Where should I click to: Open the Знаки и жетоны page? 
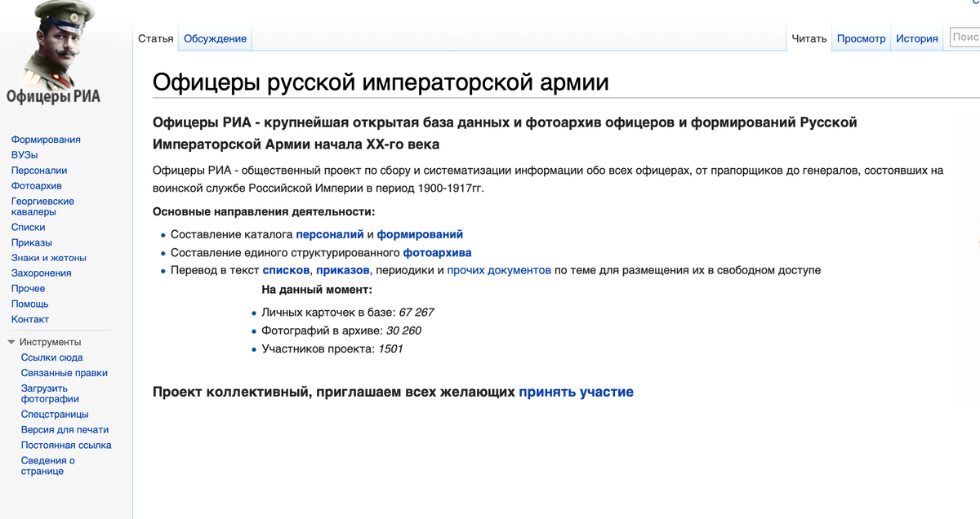tap(46, 257)
